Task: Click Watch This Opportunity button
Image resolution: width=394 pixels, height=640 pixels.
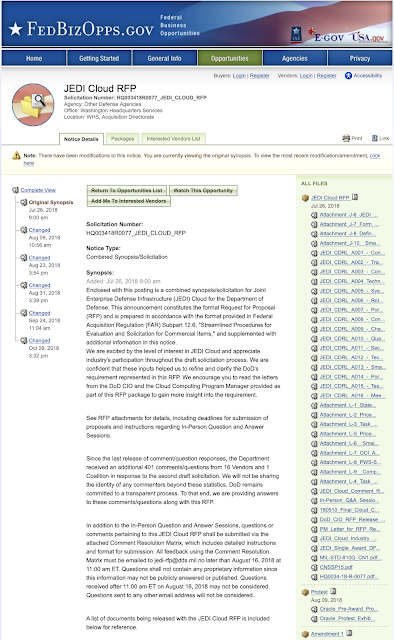Action: point(203,191)
